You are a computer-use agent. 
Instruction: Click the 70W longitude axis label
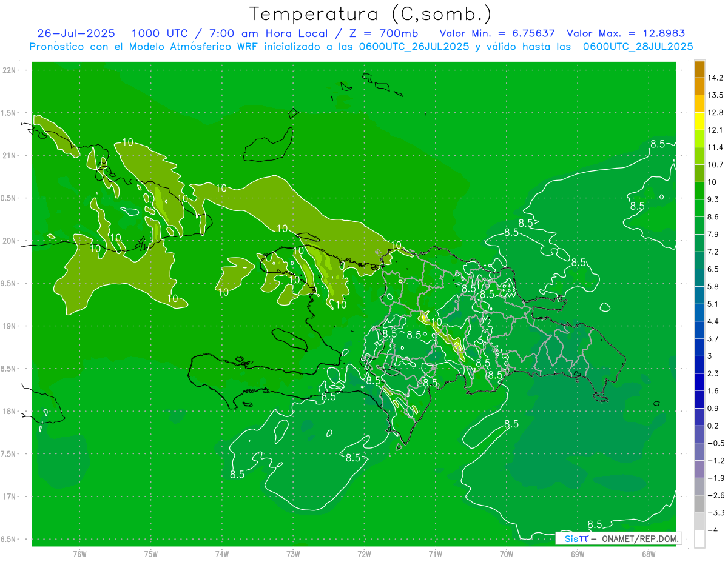point(507,554)
